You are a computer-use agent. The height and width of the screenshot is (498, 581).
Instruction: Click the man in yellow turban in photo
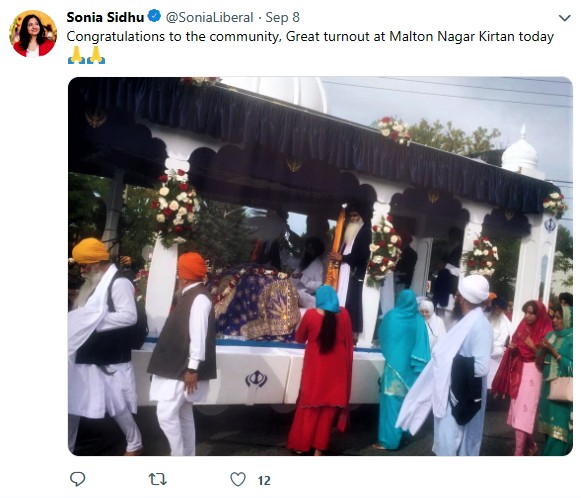pyautogui.click(x=103, y=345)
